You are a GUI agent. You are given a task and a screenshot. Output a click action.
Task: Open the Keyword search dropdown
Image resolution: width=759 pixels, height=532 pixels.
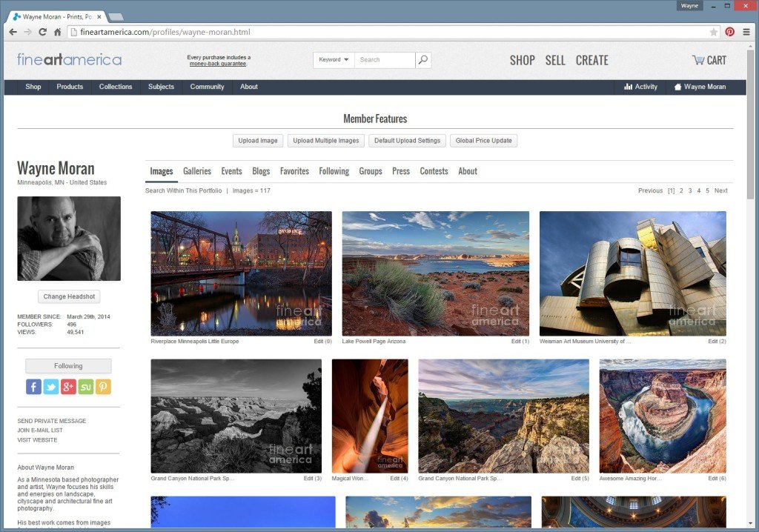pyautogui.click(x=333, y=59)
